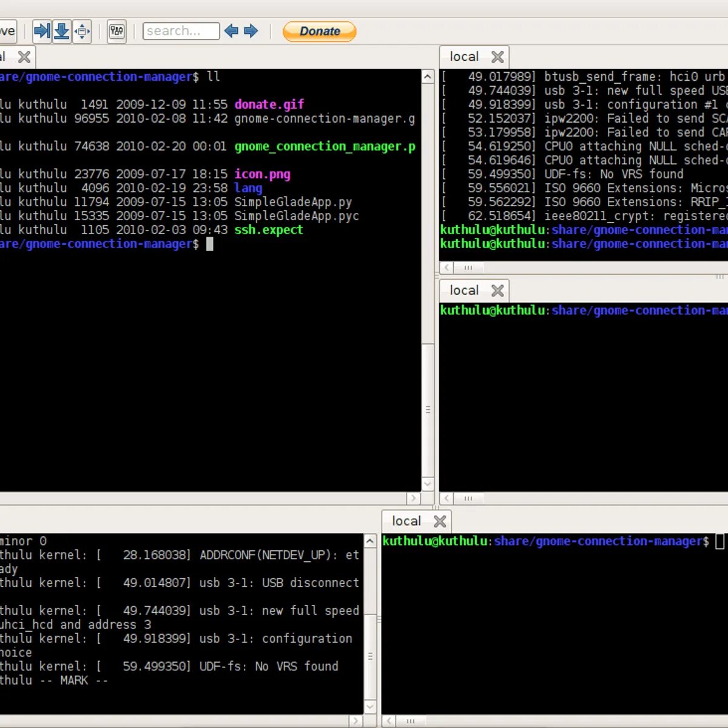
Task: Click horizontal scrollbar thumb in top-right pane
Action: (x=468, y=268)
